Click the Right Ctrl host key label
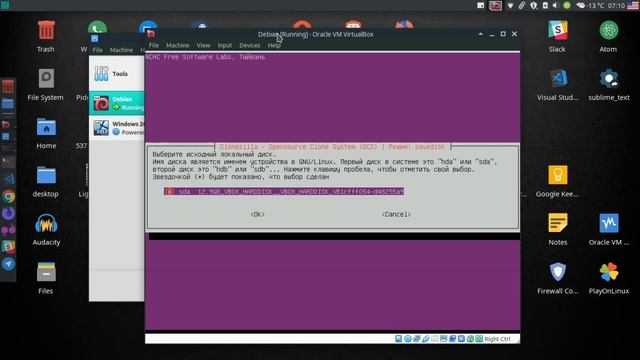 coord(497,339)
